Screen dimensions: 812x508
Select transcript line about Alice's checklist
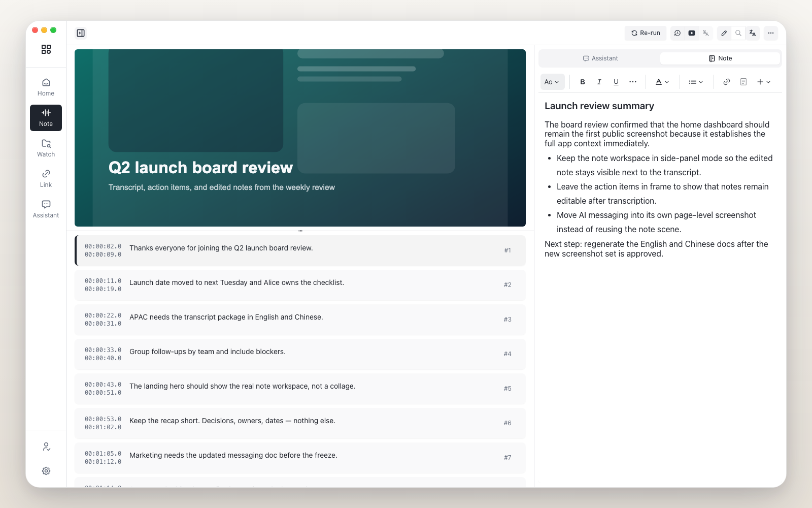point(300,285)
